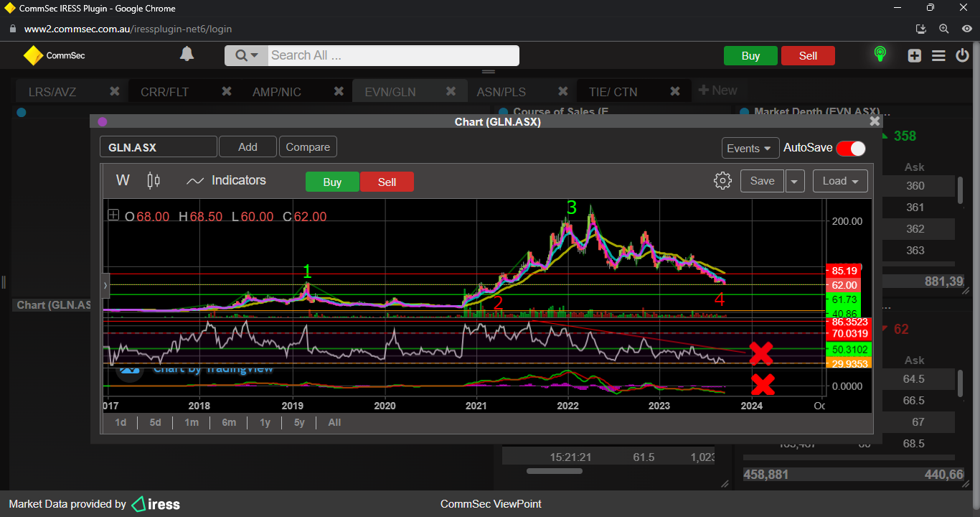Click the Compare button
980x517 pixels.
[308, 146]
